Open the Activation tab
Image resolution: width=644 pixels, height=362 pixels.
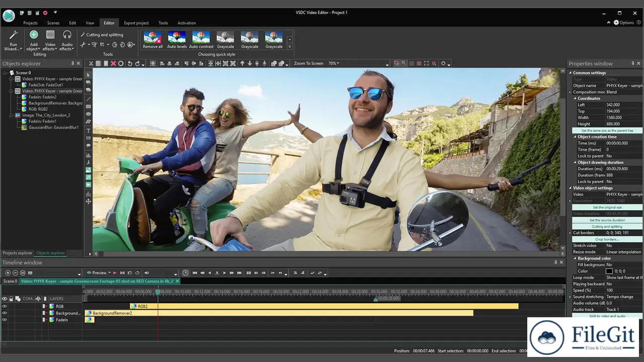[x=187, y=23]
